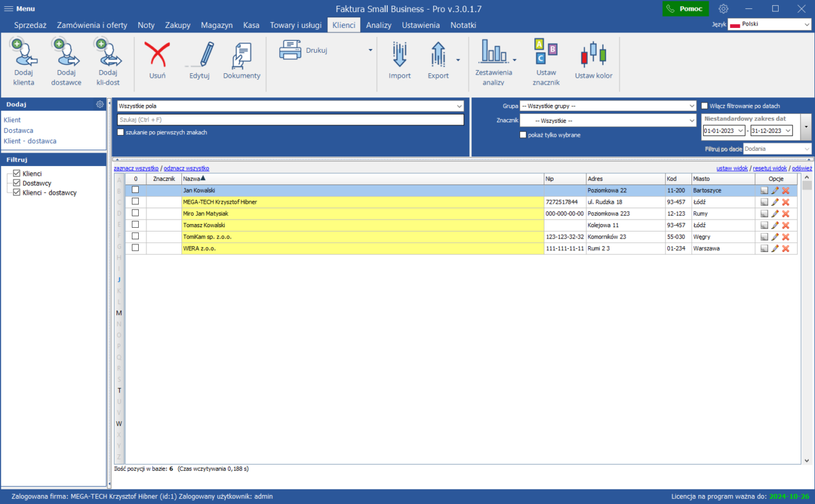
Task: Click the Dodaj klienta icon
Action: pyautogui.click(x=24, y=53)
